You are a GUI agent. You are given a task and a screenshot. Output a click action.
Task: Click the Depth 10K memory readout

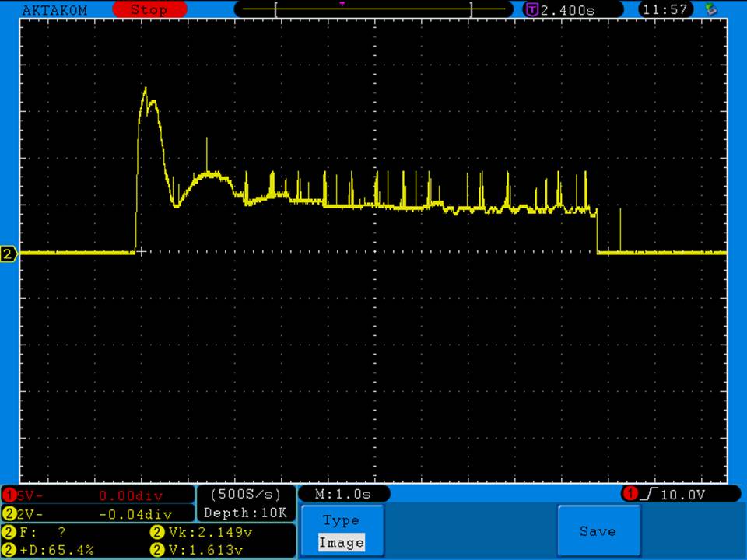click(x=246, y=513)
